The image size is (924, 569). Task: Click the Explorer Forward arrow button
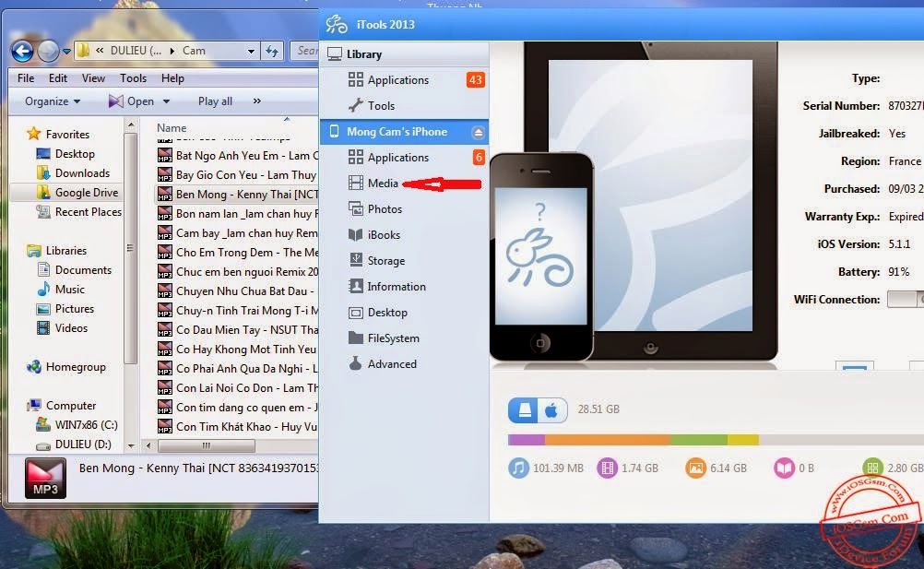point(48,52)
